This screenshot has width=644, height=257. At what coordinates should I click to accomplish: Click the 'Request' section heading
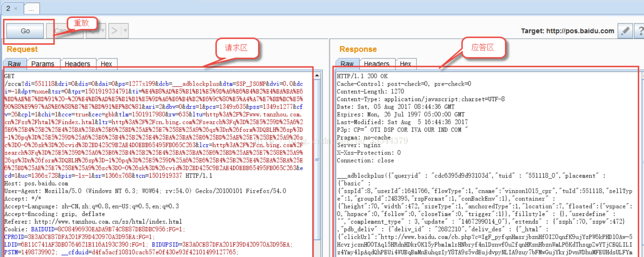[x=22, y=49]
